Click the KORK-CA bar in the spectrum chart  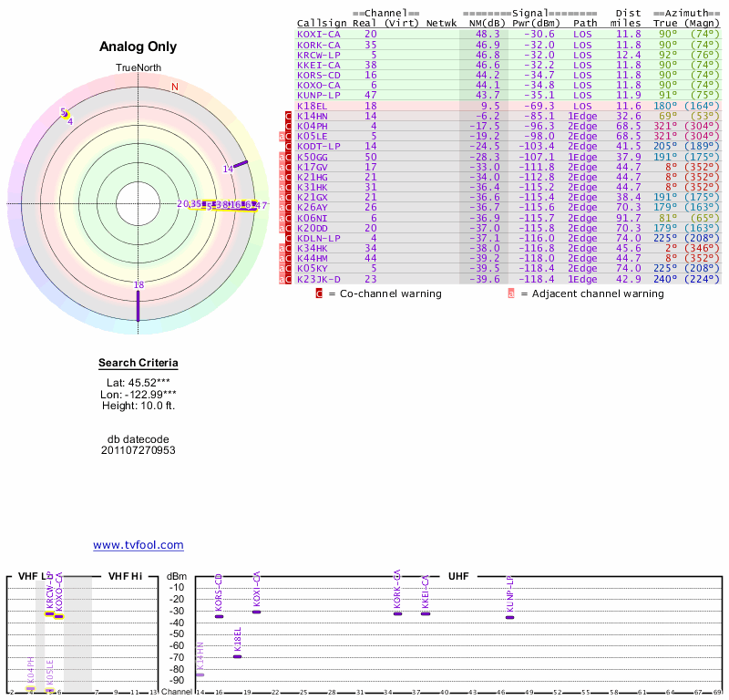[397, 613]
